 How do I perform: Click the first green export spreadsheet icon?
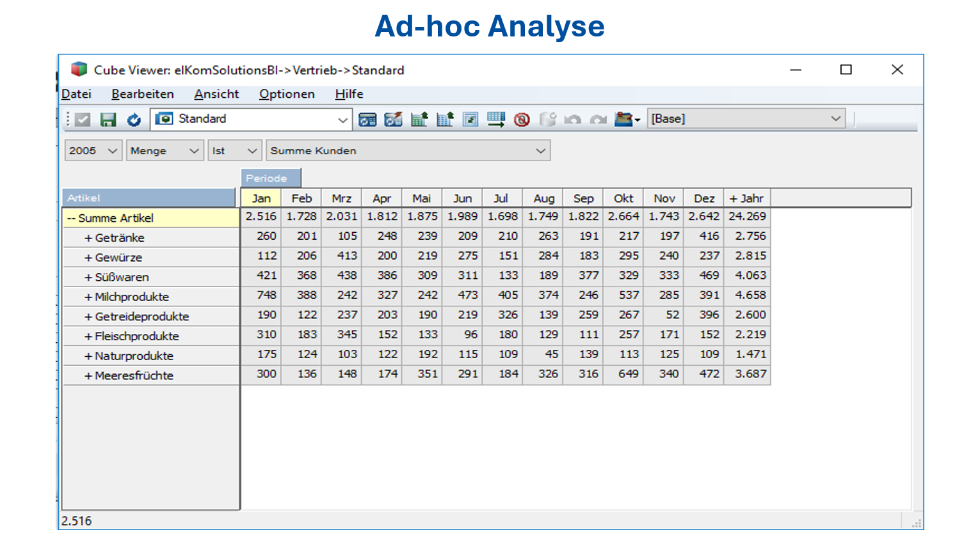coord(419,120)
